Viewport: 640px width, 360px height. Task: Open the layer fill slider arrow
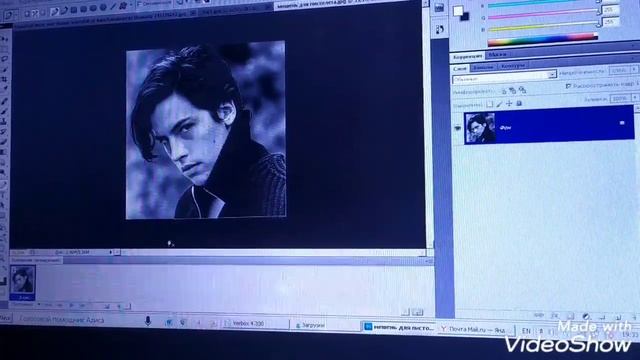point(635,98)
